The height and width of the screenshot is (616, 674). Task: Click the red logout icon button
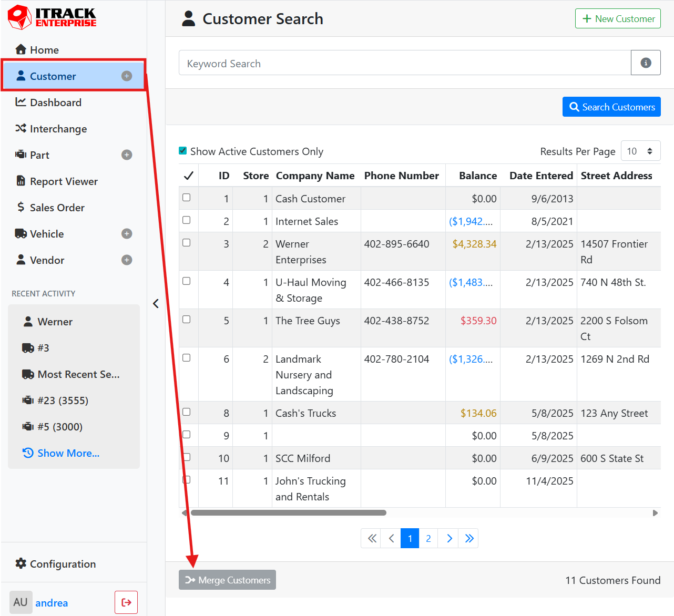pos(126,602)
